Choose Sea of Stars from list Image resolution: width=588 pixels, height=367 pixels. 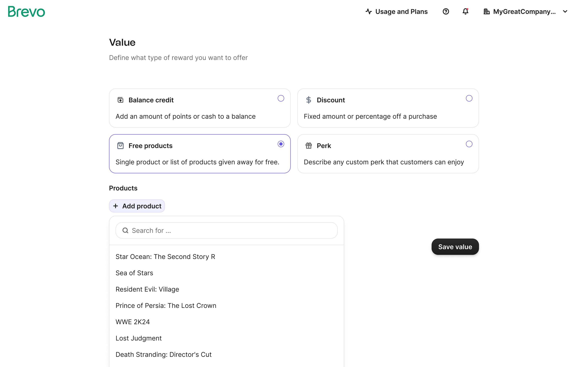(x=134, y=273)
